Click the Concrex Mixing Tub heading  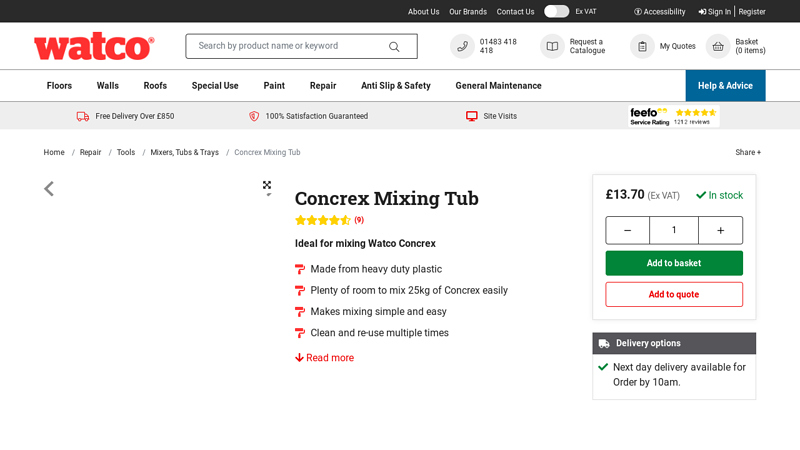click(387, 198)
